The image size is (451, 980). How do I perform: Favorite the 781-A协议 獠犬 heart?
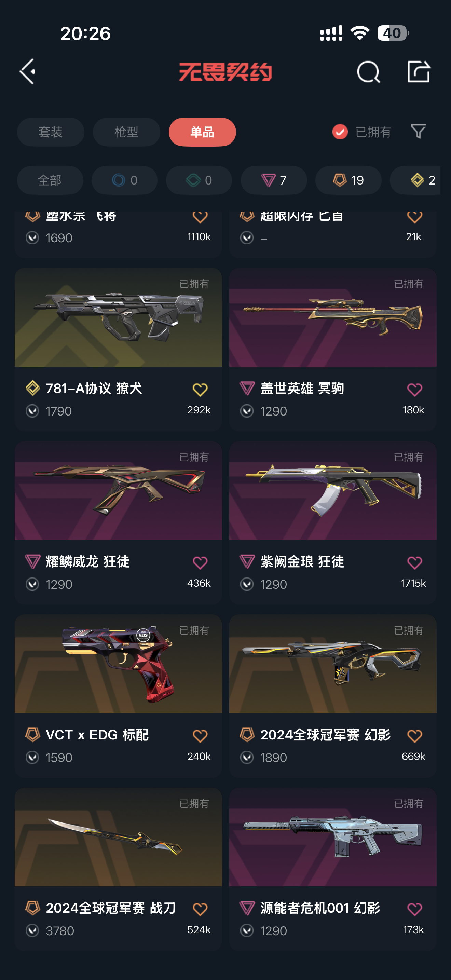200,390
